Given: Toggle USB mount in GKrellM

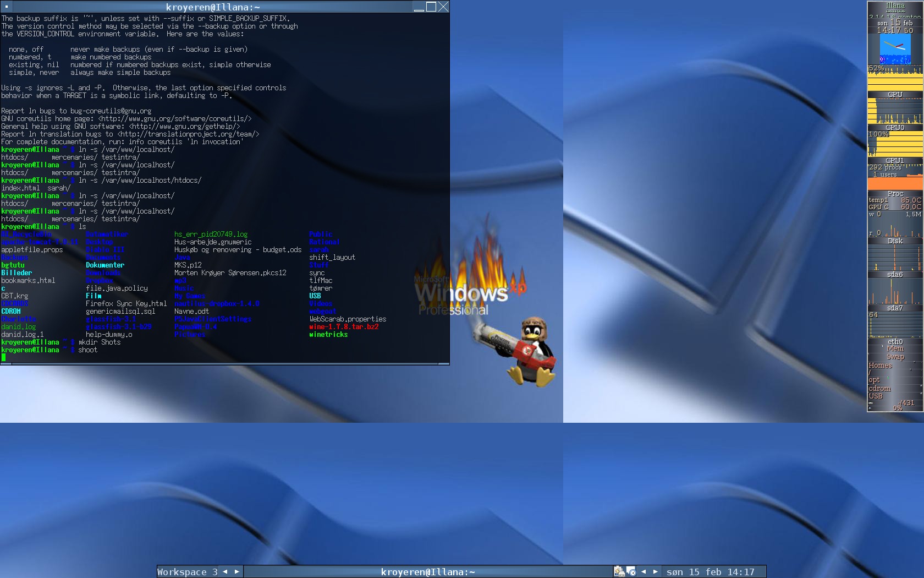Looking at the screenshot, I should (x=876, y=396).
